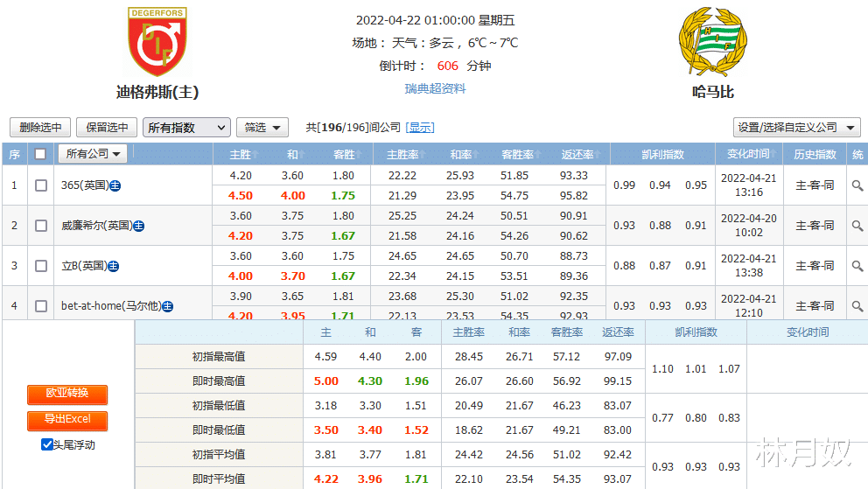Open the 瑞典超资料 link
This screenshot has width=868, height=489.
tap(435, 88)
